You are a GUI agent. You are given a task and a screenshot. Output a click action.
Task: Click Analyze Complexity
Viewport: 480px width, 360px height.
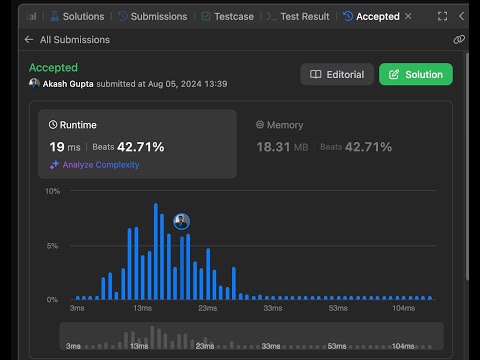101,165
